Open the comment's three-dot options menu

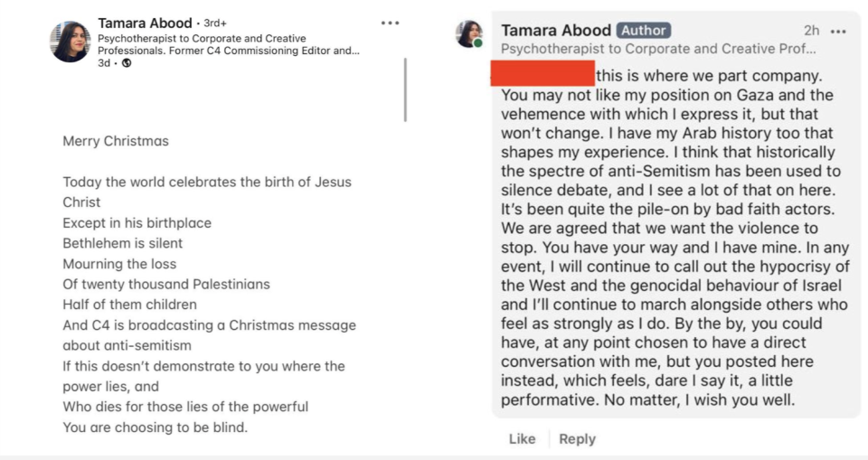coord(838,31)
